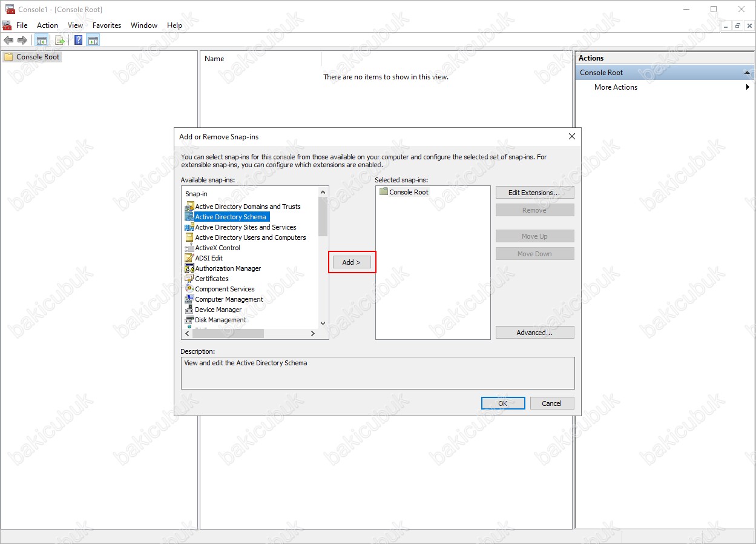
Task: Select the ADSI Edit snap-in icon
Action: (189, 258)
